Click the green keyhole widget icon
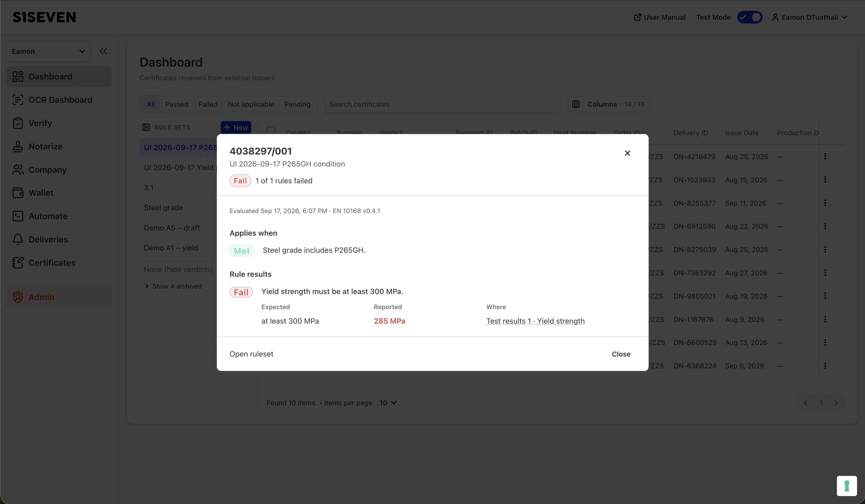The width and height of the screenshot is (865, 504). 847,486
